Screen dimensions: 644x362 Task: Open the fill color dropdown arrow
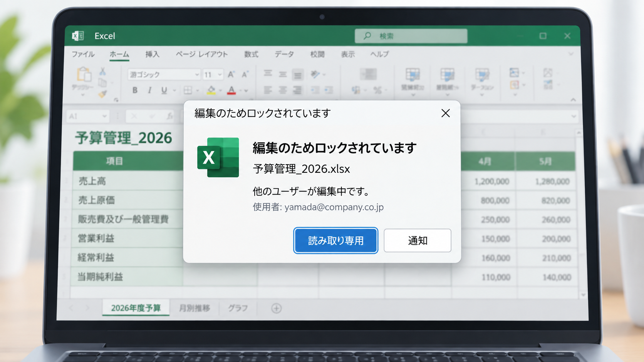click(221, 91)
